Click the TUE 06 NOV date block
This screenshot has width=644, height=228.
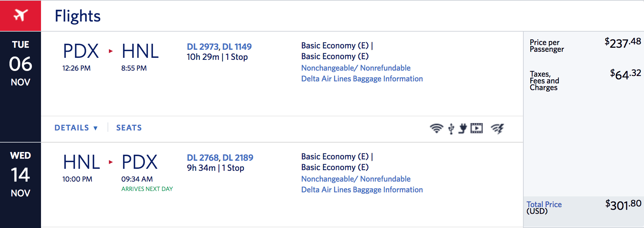pos(21,64)
